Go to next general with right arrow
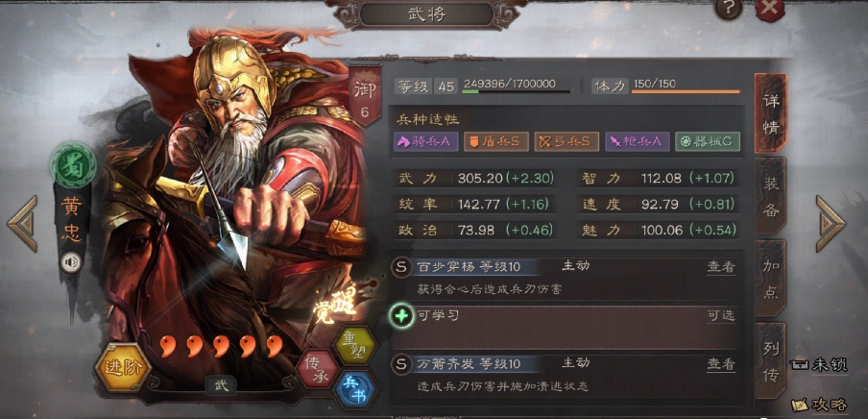This screenshot has height=419, width=868. pos(831,223)
